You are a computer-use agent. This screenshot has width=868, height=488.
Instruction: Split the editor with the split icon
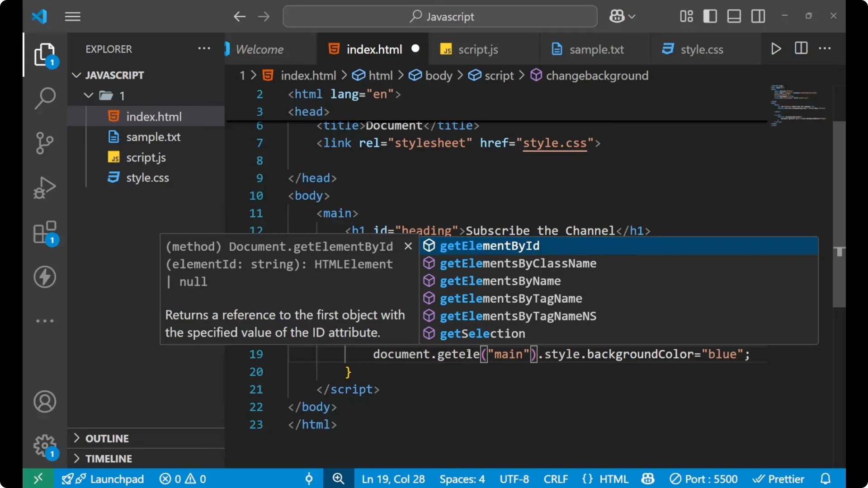coord(801,48)
